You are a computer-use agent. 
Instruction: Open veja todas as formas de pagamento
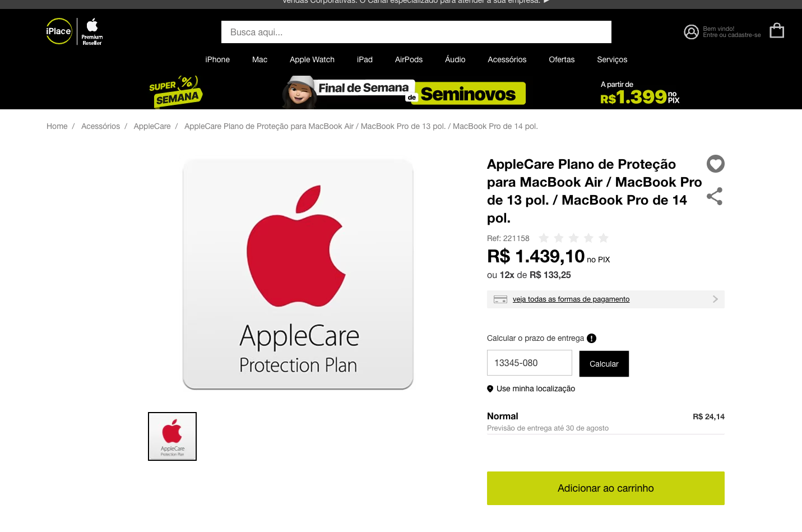click(571, 299)
